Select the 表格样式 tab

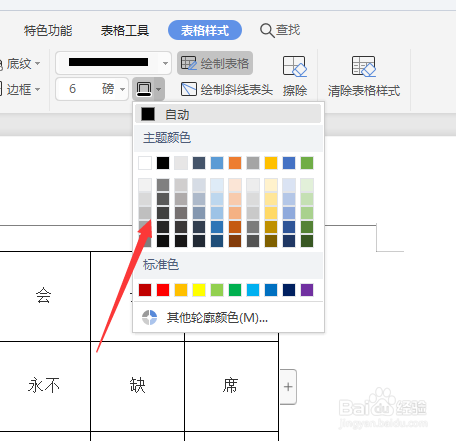pyautogui.click(x=205, y=30)
